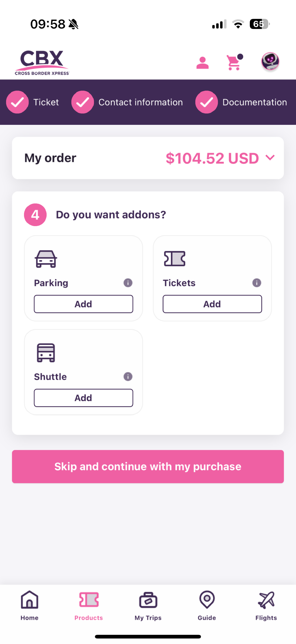Tap the robot assistant avatar
296x644 pixels.
270,61
